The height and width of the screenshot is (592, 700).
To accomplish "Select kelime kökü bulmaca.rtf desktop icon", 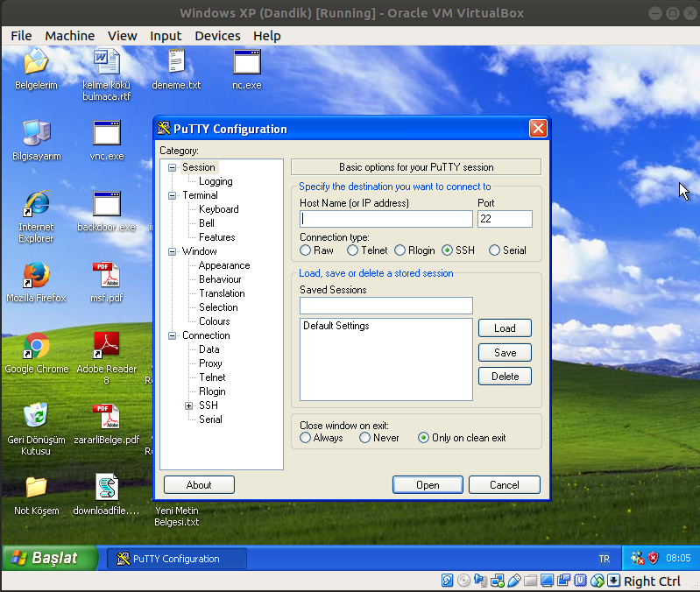I will (106, 61).
